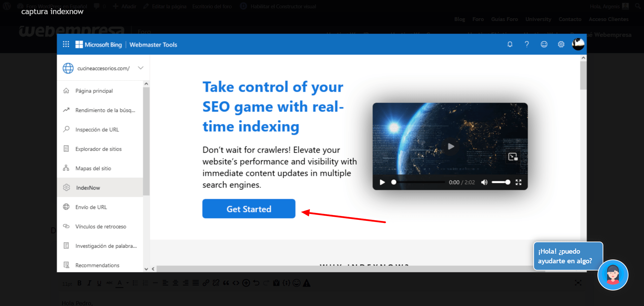
Task: Click the left arrow of horizontal scrollbar
Action: click(153, 269)
